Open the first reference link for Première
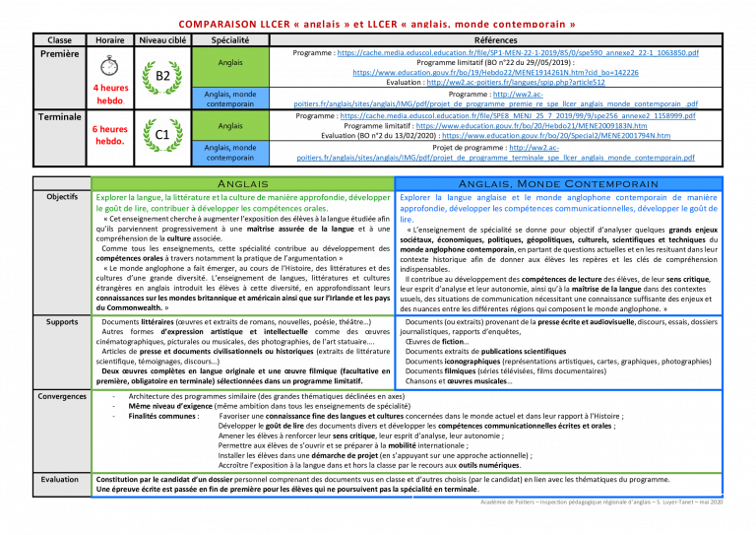The width and height of the screenshot is (756, 535). click(x=518, y=53)
